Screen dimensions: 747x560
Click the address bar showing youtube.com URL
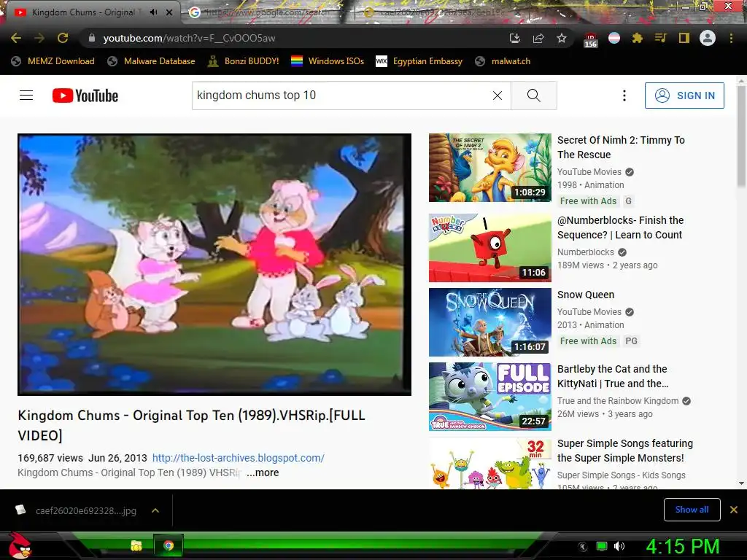(295, 38)
